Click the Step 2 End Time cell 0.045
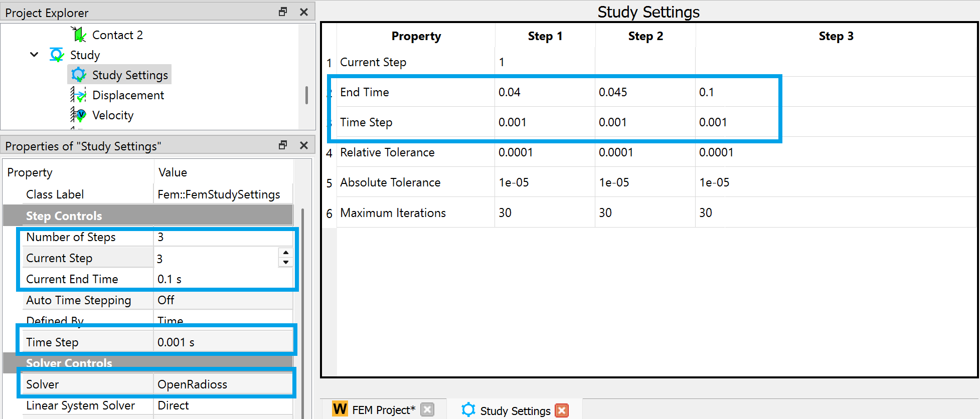 point(645,92)
